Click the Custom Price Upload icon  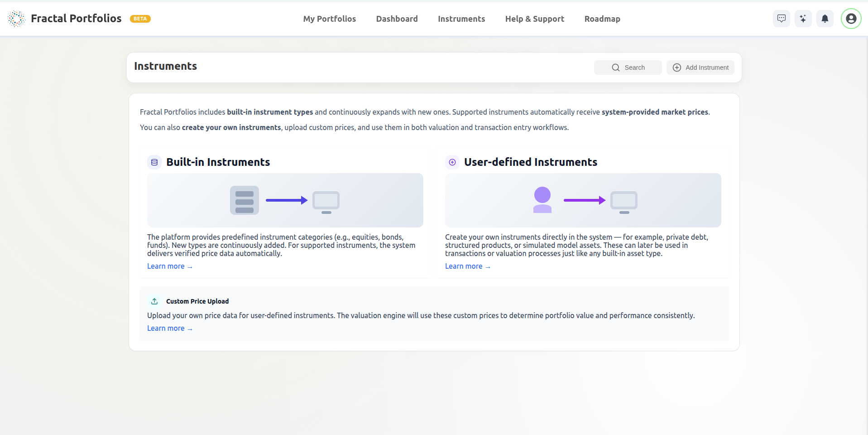[x=154, y=301]
